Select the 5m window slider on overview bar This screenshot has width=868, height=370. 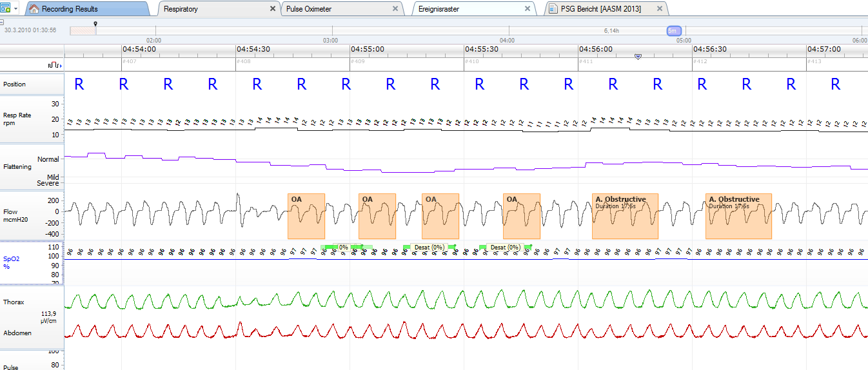coord(674,30)
